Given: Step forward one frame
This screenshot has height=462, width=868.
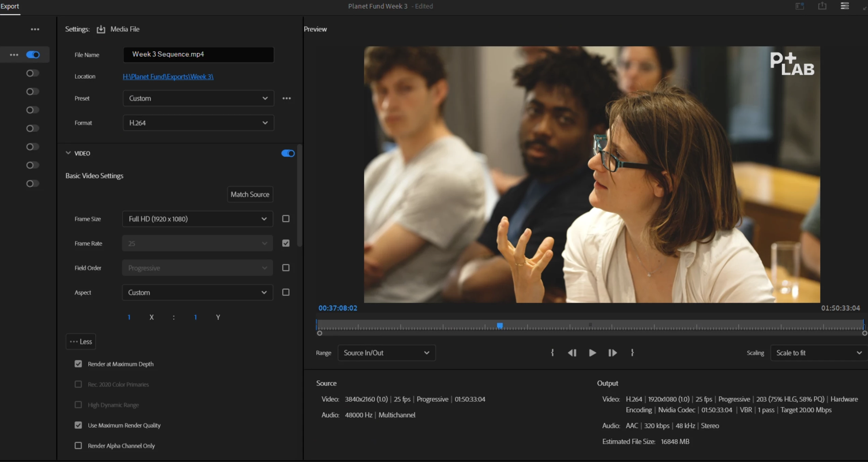Looking at the screenshot, I should [x=612, y=353].
